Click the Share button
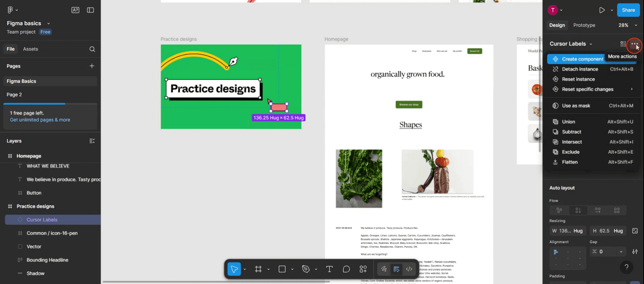 pos(628,10)
